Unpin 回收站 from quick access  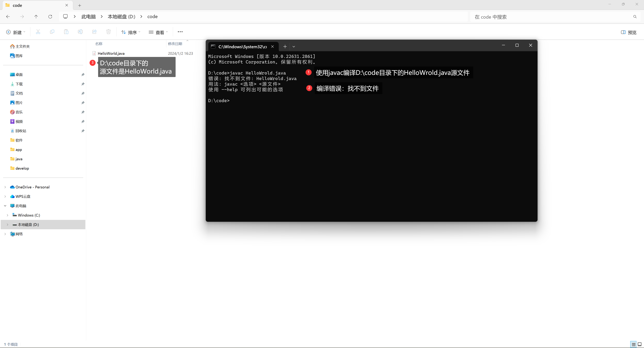point(83,131)
